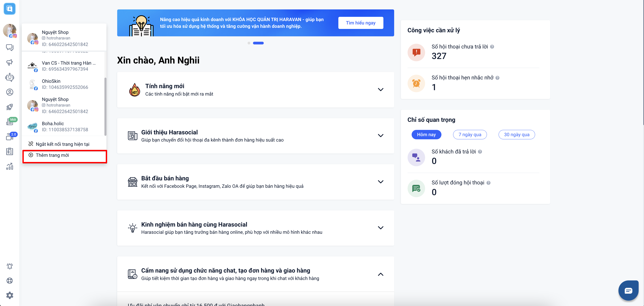Select the 30 ngày qua filter
Image resolution: width=644 pixels, height=306 pixels.
click(x=516, y=135)
